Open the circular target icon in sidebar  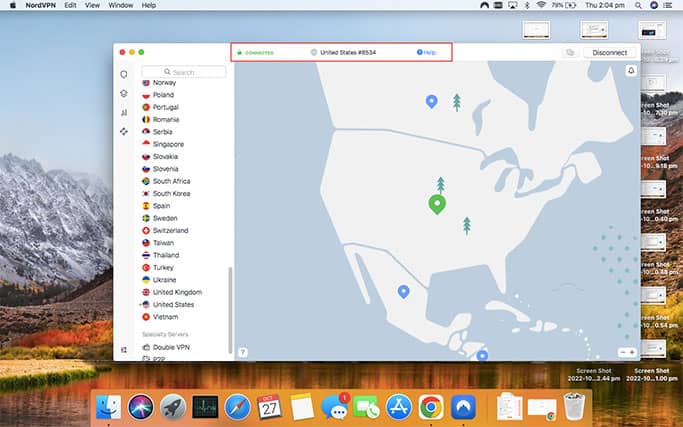pos(124,131)
